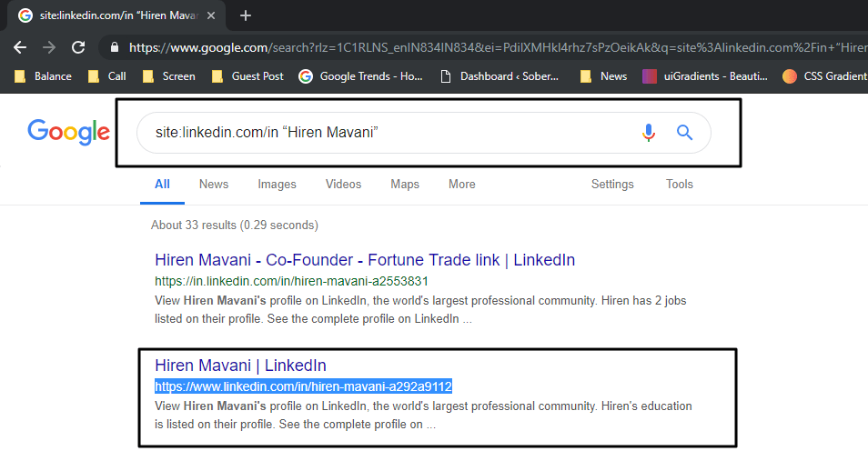Image resolution: width=868 pixels, height=461 pixels.
Task: Reload the page with the refresh icon
Action: (78, 47)
